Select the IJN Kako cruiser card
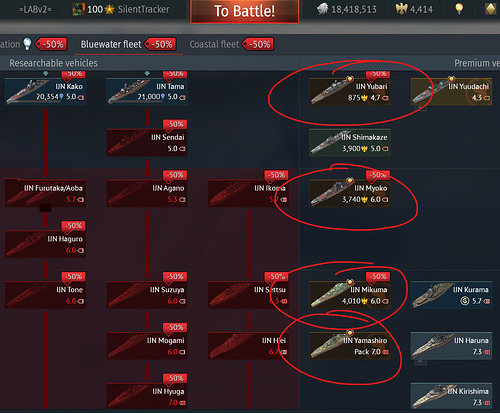The width and height of the screenshot is (500, 413). click(46, 91)
